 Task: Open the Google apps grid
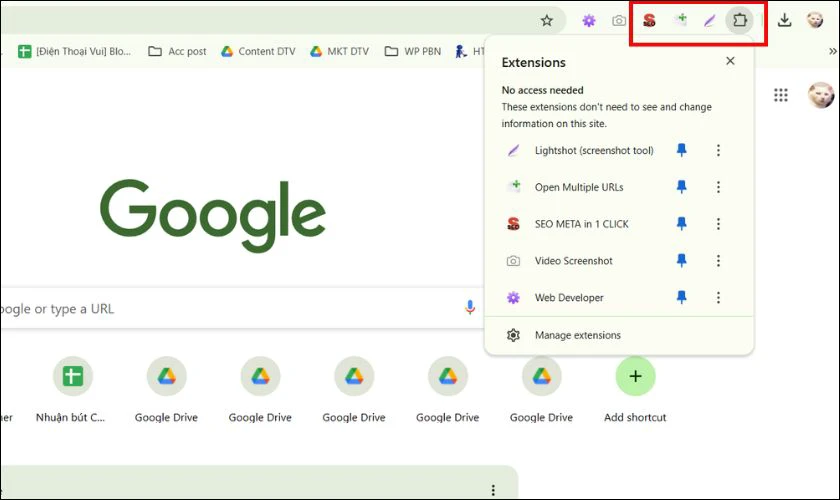781,95
